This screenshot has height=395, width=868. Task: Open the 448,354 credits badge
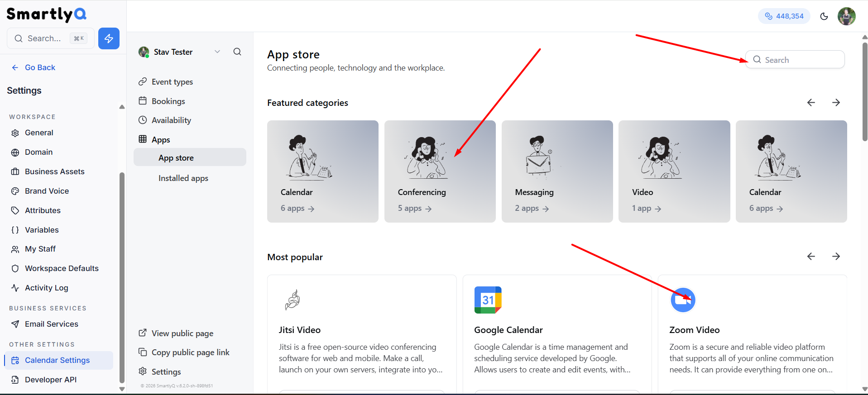784,16
